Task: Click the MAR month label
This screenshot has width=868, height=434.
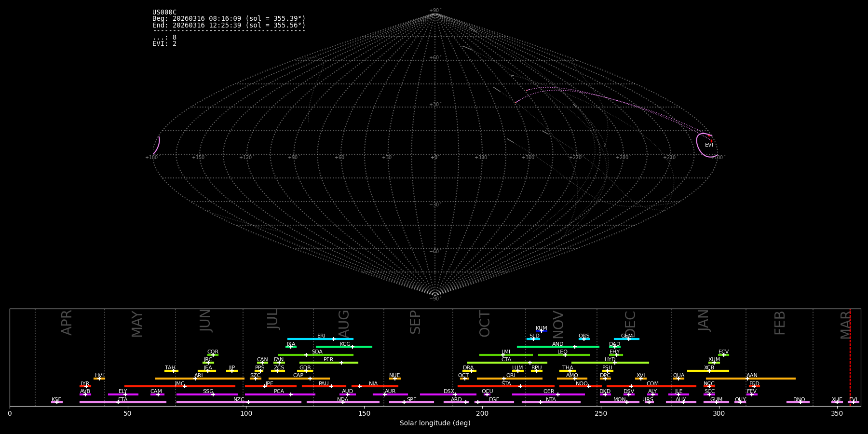Action: tap(846, 325)
